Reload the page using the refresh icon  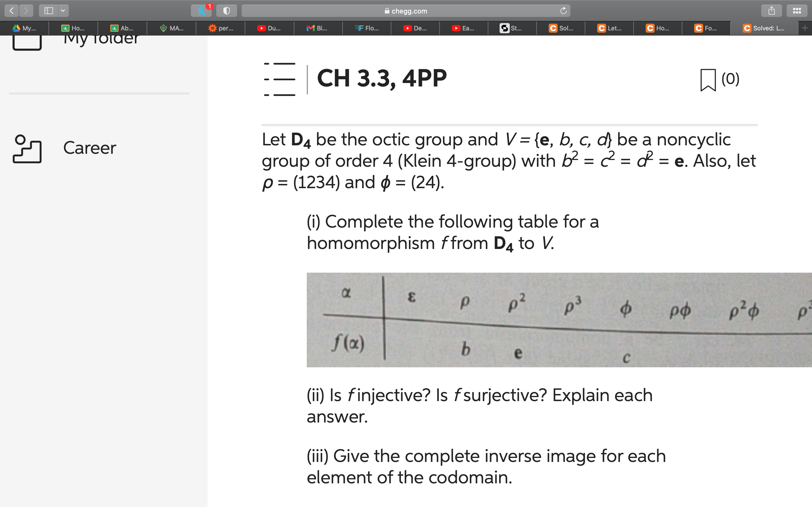pyautogui.click(x=563, y=10)
